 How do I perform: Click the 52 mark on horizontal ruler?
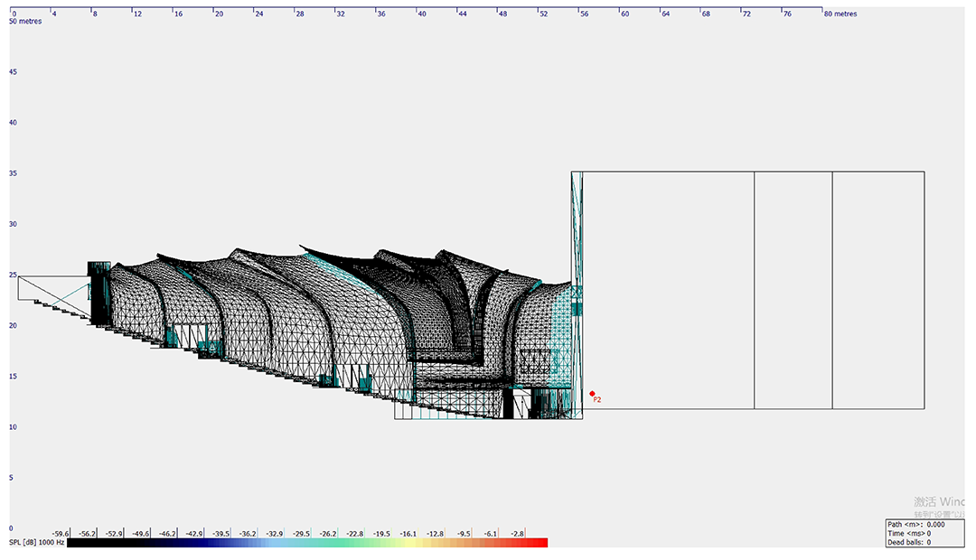pos(543,14)
